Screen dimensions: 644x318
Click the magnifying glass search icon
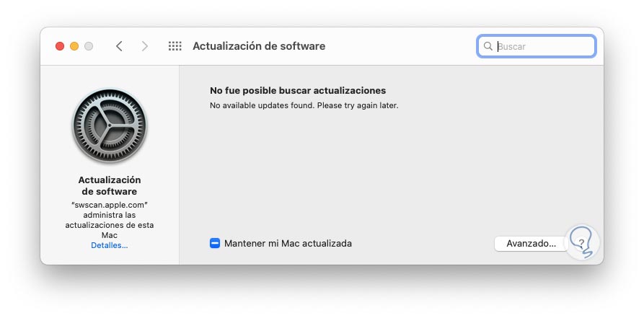(488, 46)
